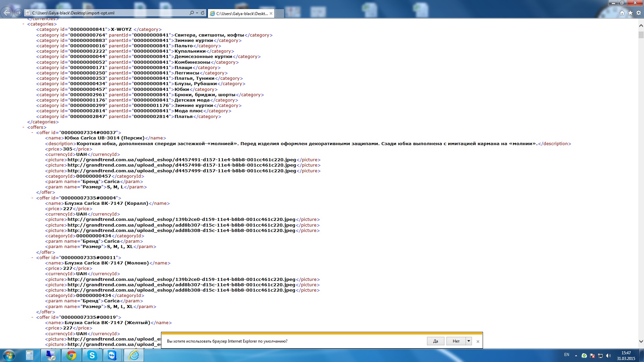The image size is (644, 362).
Task: Click the vertical scrollbar down arrow
Action: [x=641, y=342]
